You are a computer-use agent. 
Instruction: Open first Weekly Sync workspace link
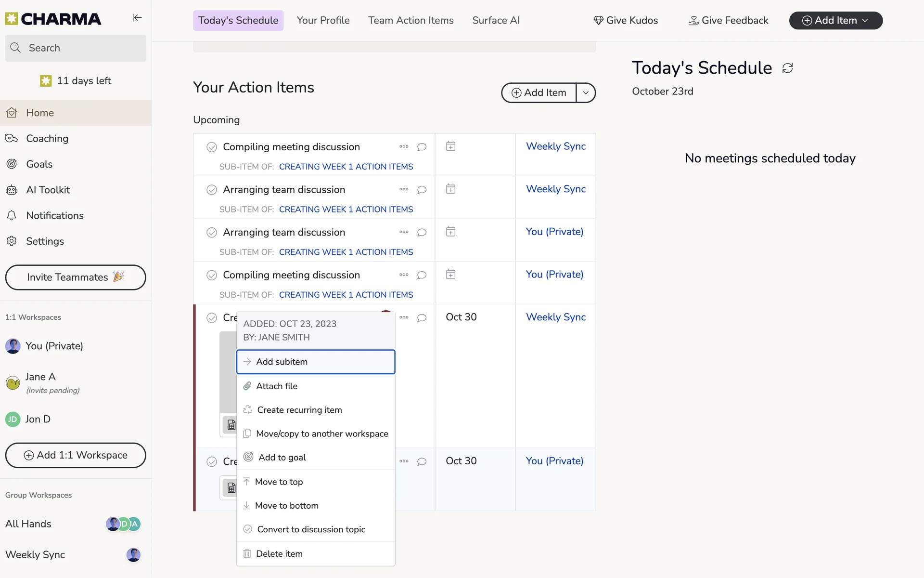click(x=555, y=146)
